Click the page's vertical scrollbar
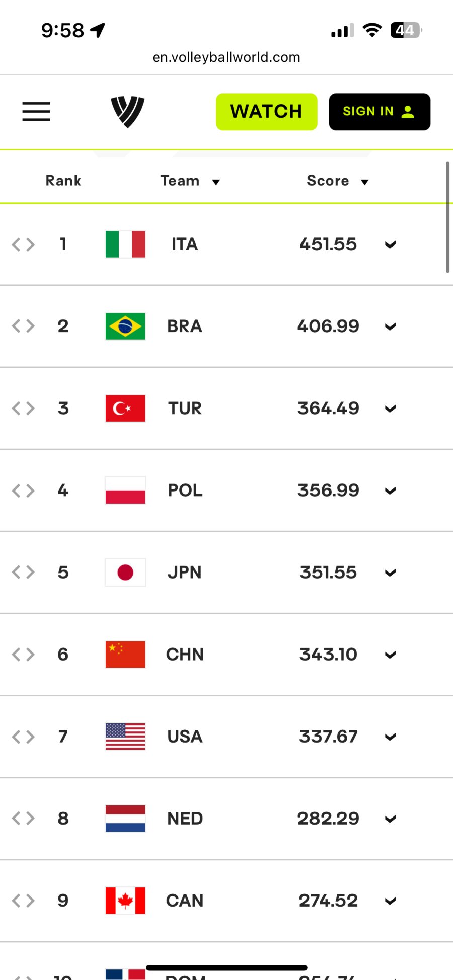The height and width of the screenshot is (980, 453). click(x=447, y=217)
